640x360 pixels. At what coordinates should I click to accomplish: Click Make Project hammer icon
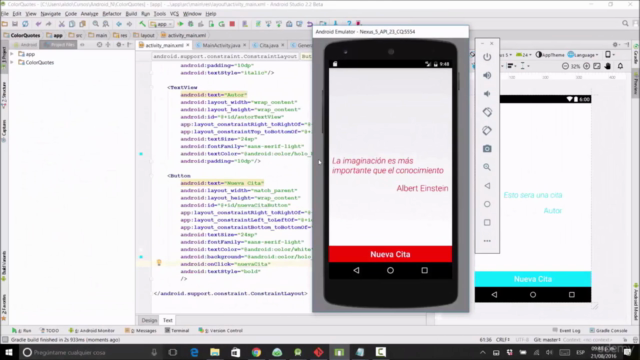pyautogui.click(x=142, y=24)
